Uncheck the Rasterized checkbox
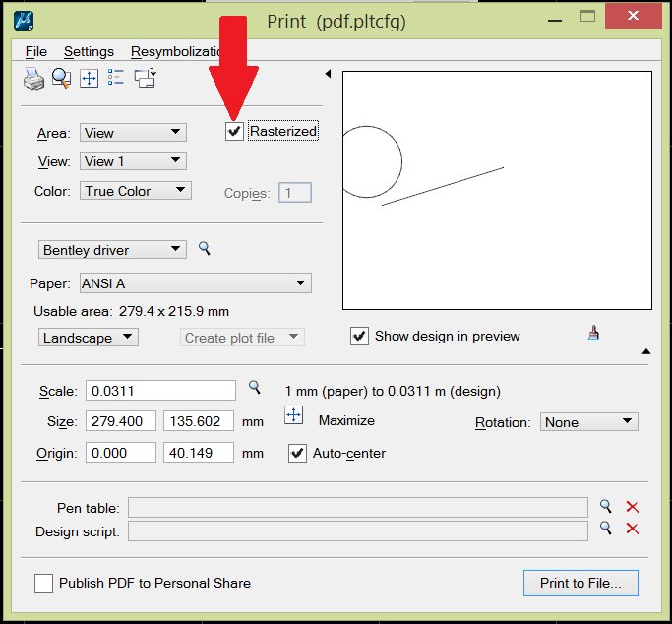The height and width of the screenshot is (624, 672). [x=234, y=131]
